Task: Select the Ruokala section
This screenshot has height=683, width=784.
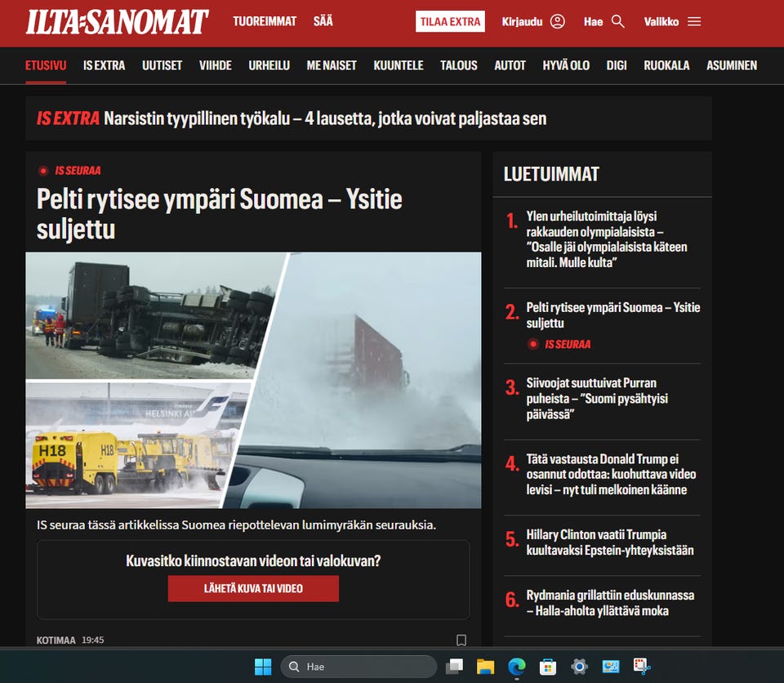Action: (x=666, y=65)
